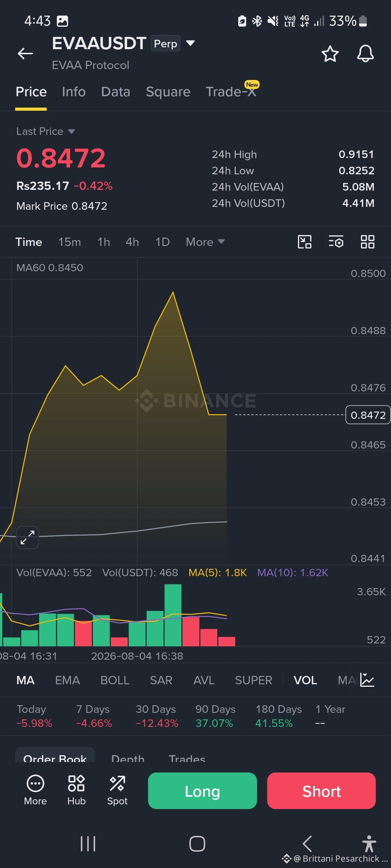Tap accessibility figure icon in navigation bar

point(369,844)
